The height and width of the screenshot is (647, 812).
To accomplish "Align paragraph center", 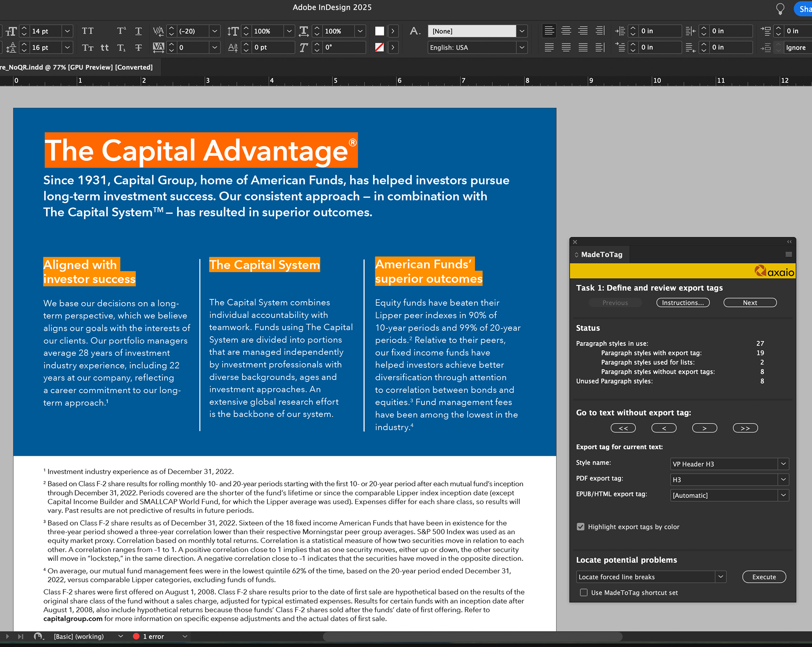I will tap(566, 31).
